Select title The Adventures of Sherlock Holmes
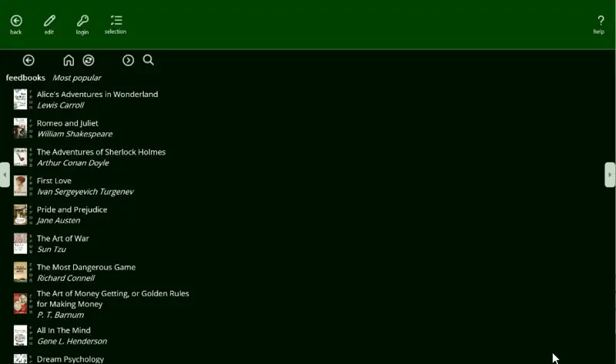Viewport: 616px width, 364px height. (x=101, y=152)
